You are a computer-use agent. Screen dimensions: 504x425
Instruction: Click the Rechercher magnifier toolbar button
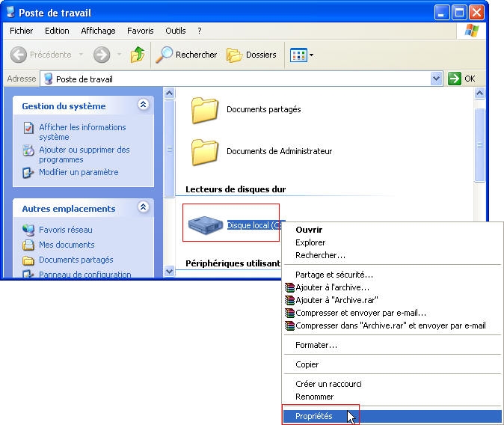point(186,55)
